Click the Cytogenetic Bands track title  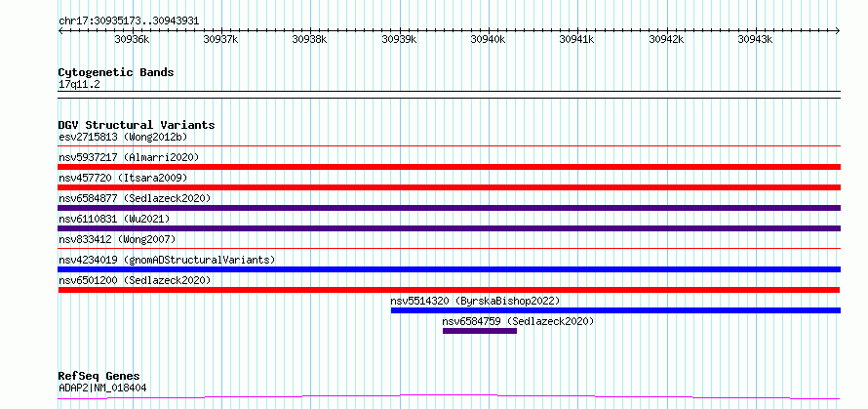(116, 72)
